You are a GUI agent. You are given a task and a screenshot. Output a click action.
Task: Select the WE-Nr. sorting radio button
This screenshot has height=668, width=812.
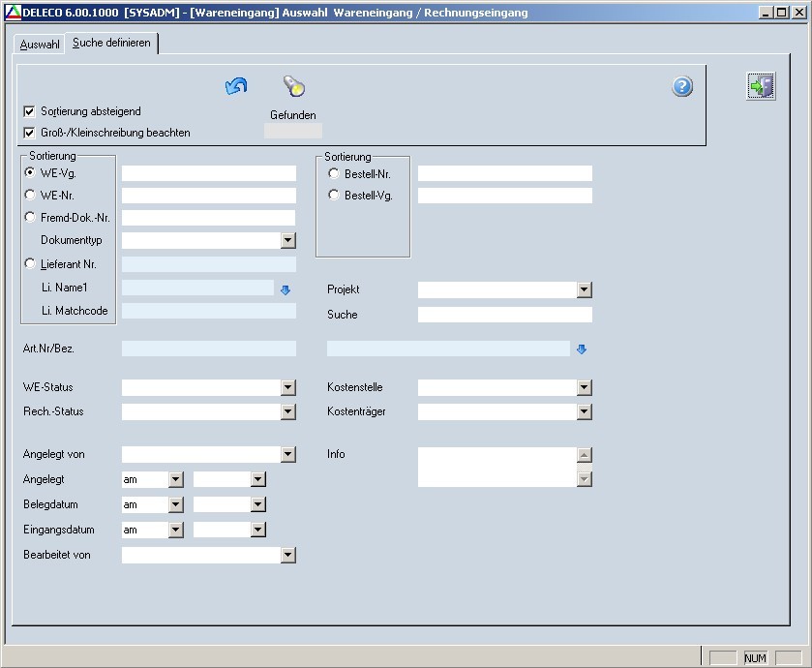[x=30, y=195]
